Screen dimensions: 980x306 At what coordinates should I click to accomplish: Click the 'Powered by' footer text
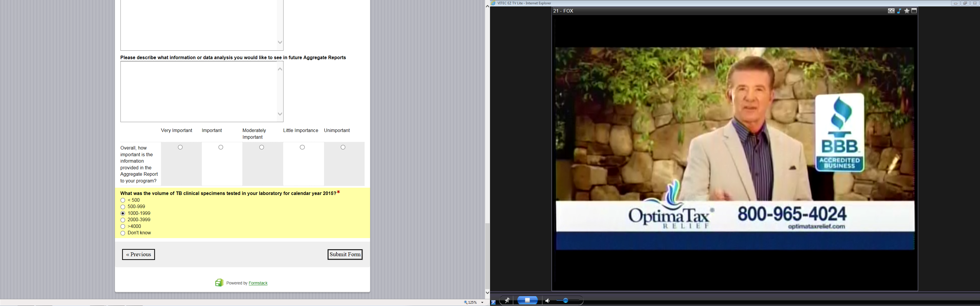pos(237,283)
